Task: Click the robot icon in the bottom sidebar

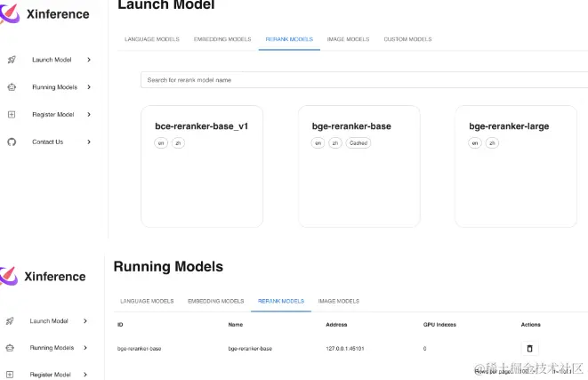Action: click(10, 348)
